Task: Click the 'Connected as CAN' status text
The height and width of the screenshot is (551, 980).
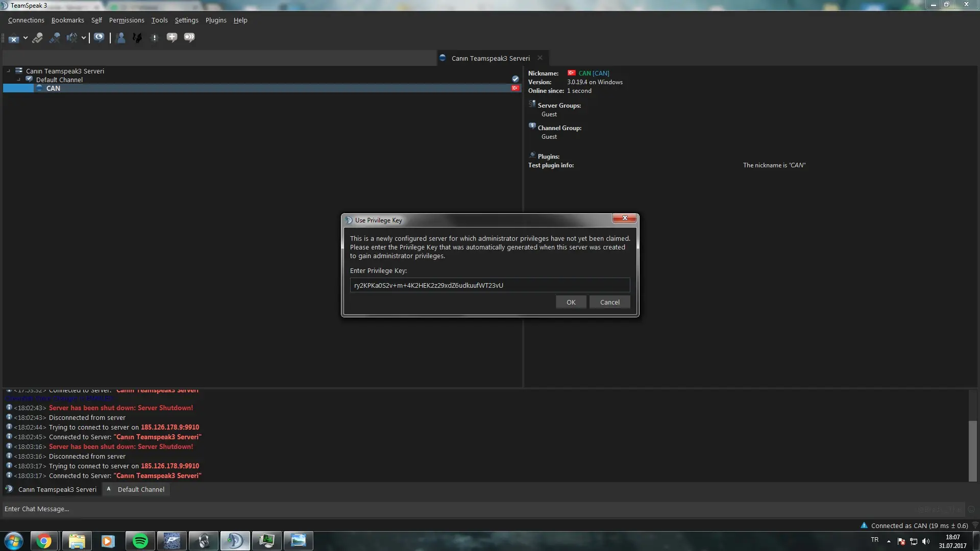Action: (919, 526)
